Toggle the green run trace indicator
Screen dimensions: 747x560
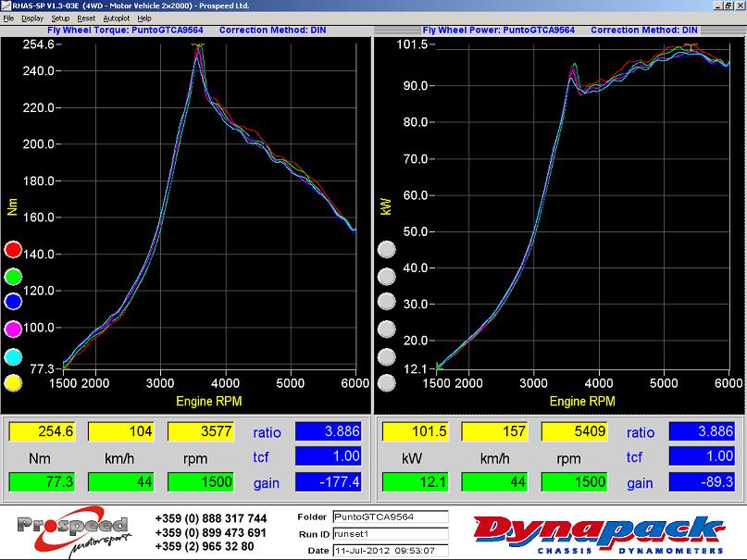13,276
